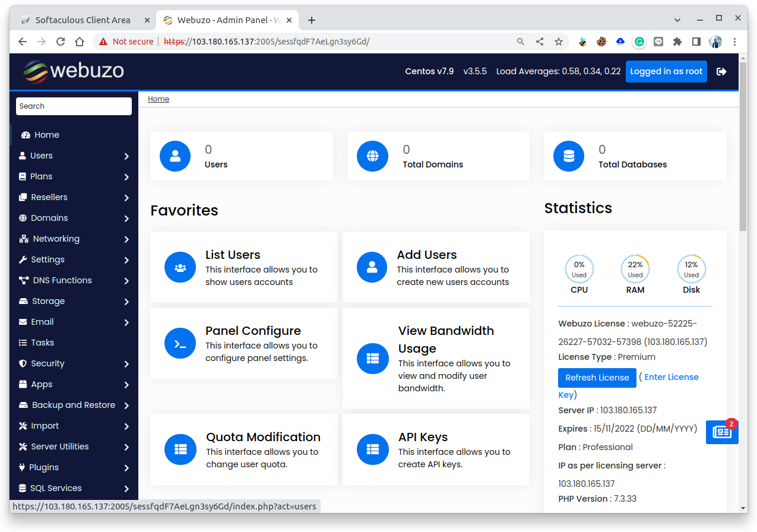The height and width of the screenshot is (532, 757).
Task: Expand the Users sidebar chevron
Action: point(126,156)
